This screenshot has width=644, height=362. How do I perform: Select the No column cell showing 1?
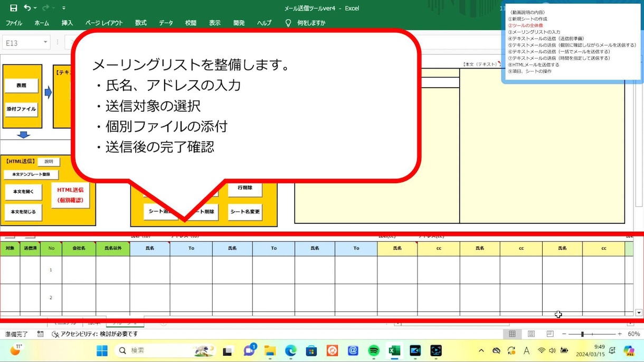point(51,270)
